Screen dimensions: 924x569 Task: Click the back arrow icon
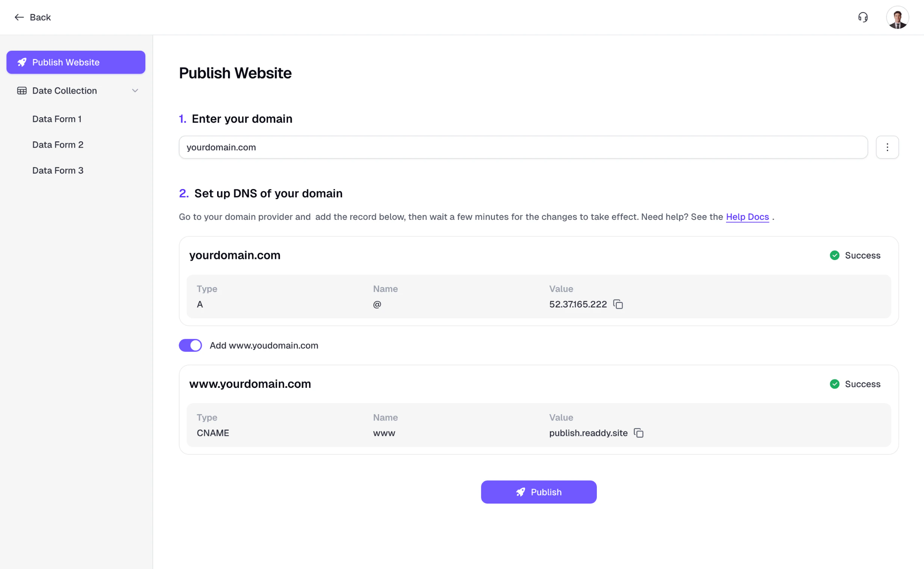point(19,17)
